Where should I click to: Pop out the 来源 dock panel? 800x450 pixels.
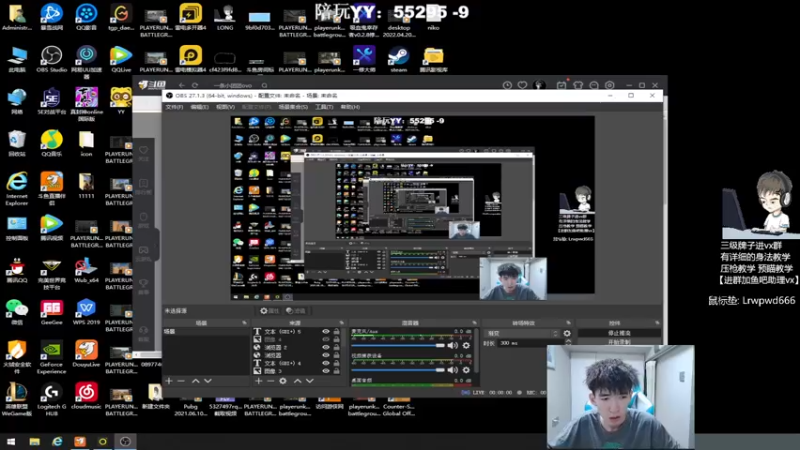pyautogui.click(x=342, y=323)
